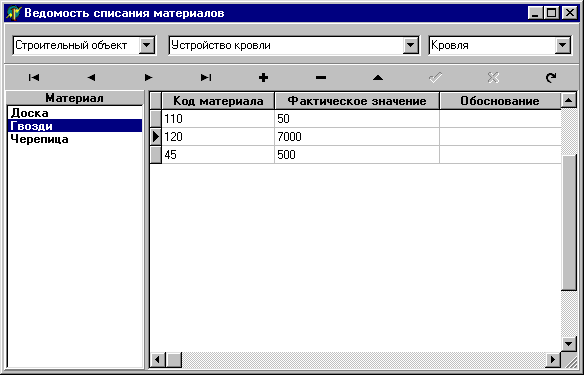Go to last record in navigator
This screenshot has height=375, width=584.
coord(206,77)
